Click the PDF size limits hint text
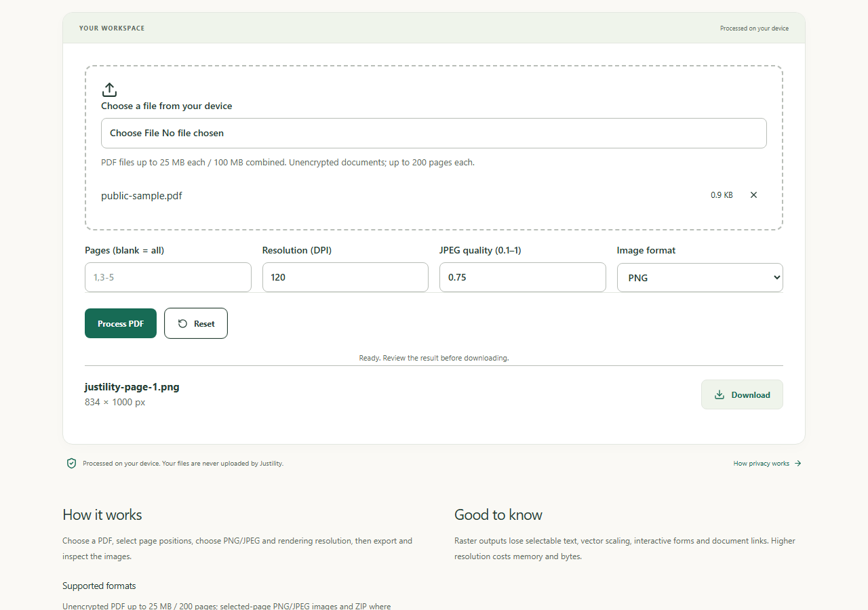This screenshot has height=610, width=868. [288, 163]
